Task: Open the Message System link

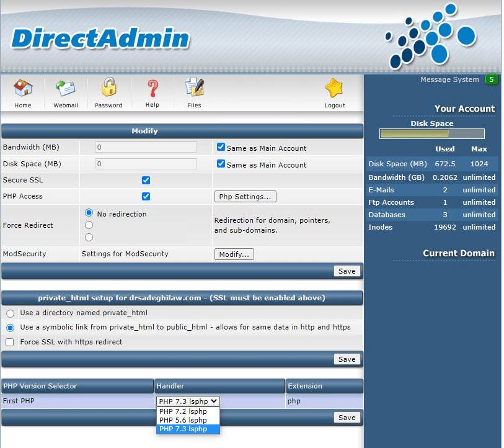Action: 449,79
